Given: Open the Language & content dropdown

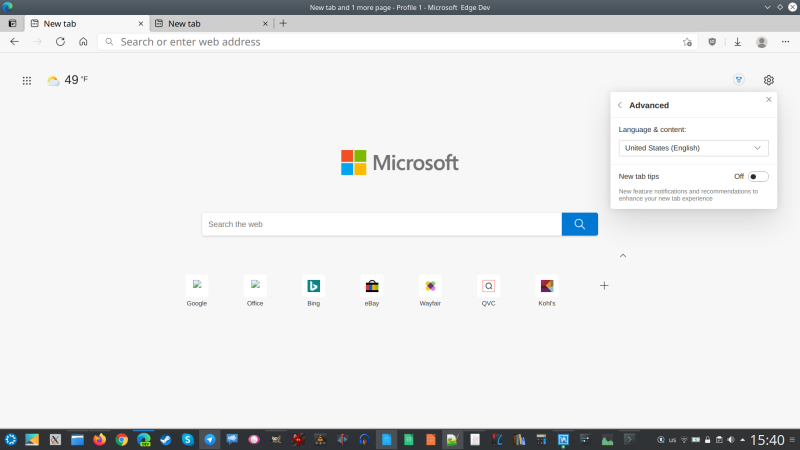Looking at the screenshot, I should click(x=693, y=148).
